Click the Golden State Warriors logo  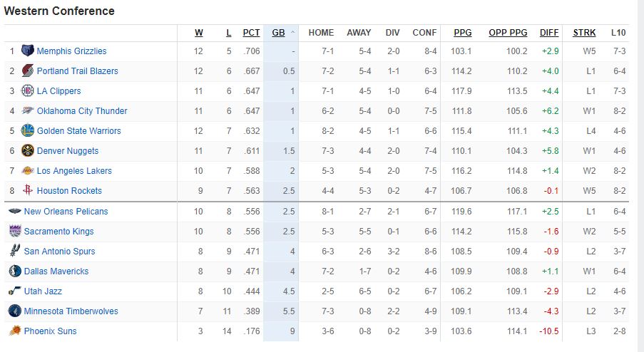pos(28,131)
